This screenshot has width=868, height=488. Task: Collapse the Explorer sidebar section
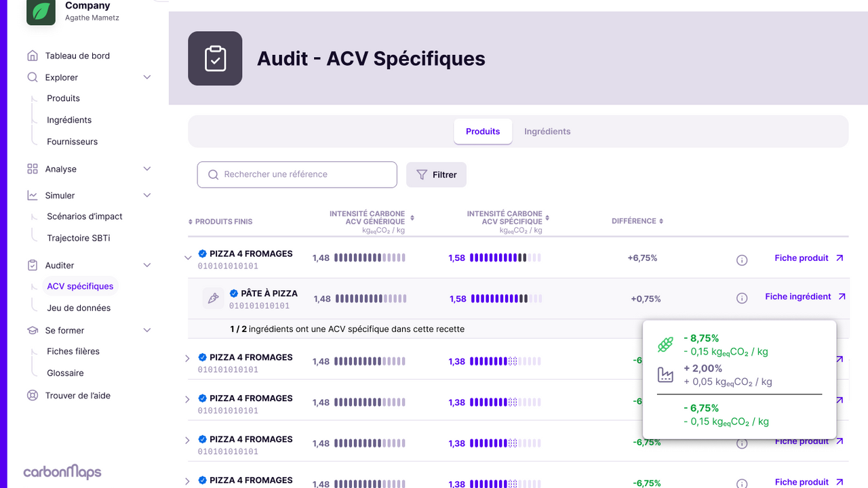[x=147, y=77]
